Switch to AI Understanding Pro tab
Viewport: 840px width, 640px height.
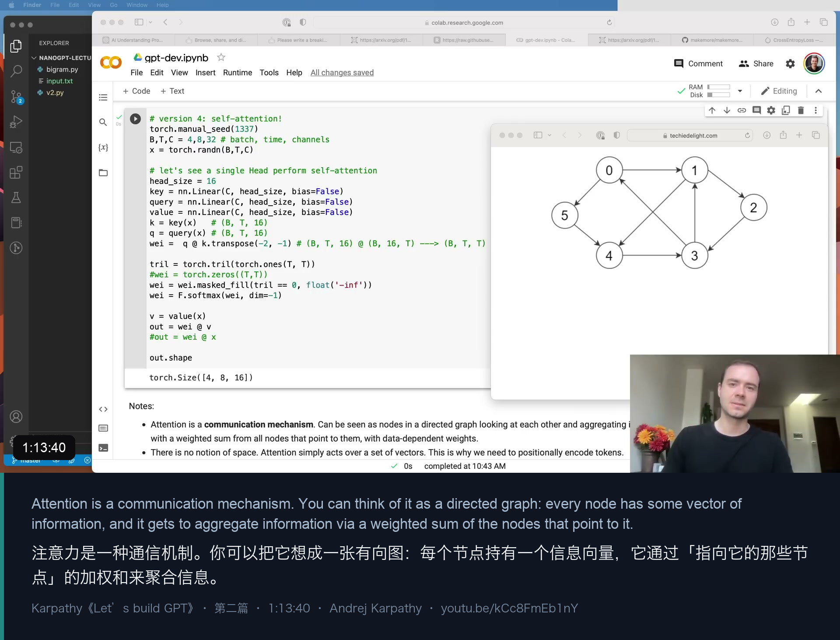pos(133,40)
